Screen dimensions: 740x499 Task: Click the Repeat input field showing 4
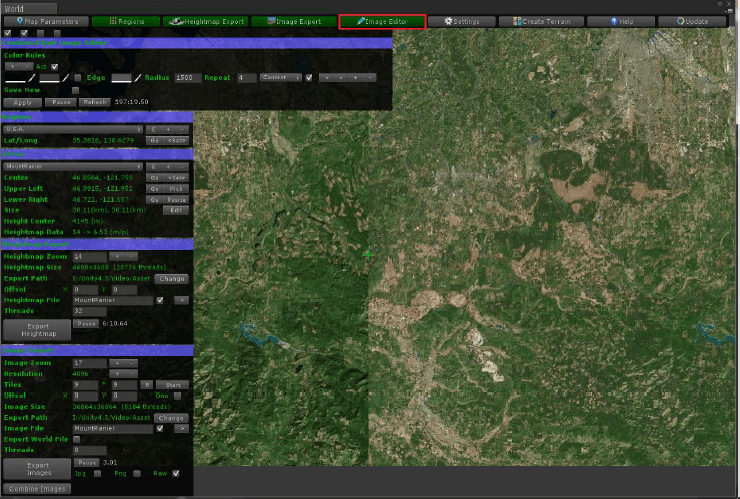click(246, 78)
